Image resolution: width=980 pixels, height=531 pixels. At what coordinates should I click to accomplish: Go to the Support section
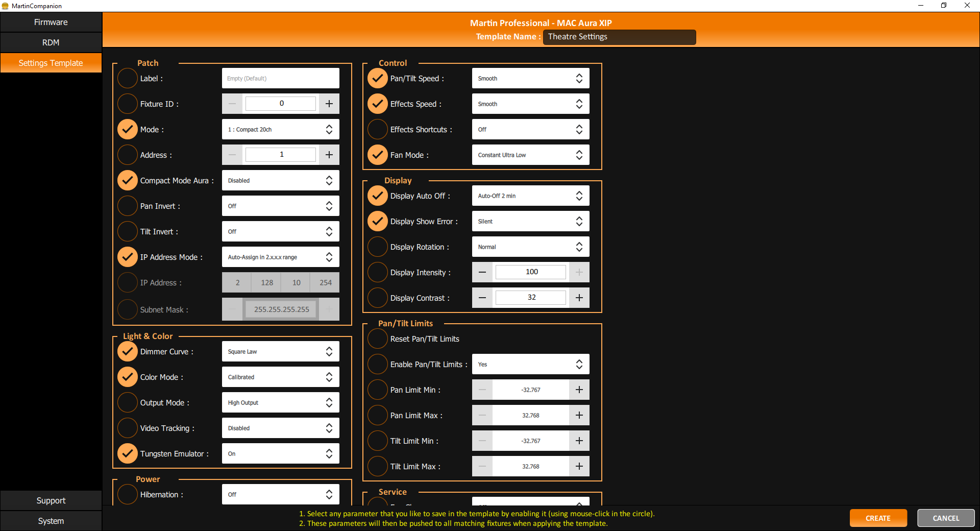51,500
